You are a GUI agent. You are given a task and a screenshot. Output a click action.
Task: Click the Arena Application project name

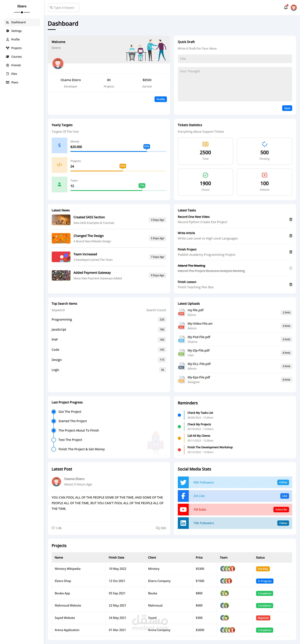(x=67, y=630)
